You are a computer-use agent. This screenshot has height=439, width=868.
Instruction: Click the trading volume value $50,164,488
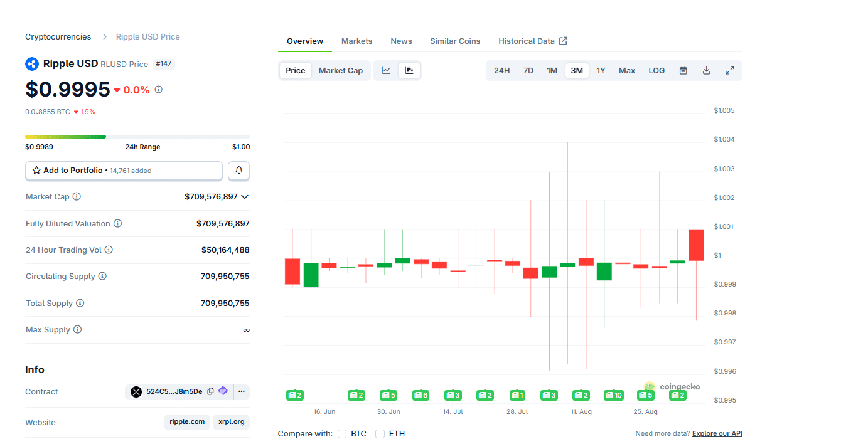tap(225, 250)
